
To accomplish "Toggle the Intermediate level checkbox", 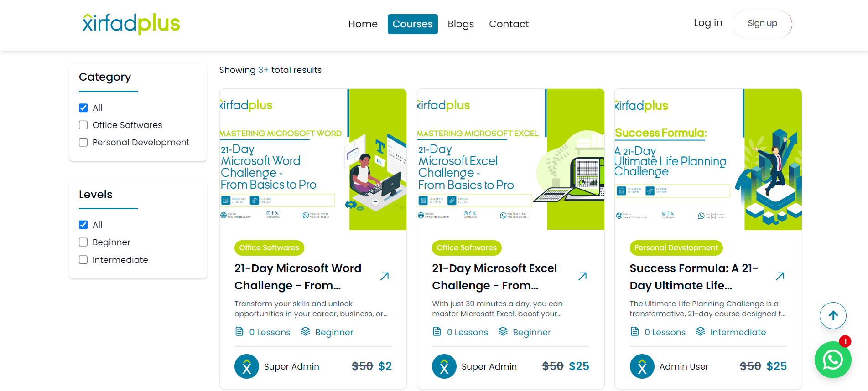I will click(x=83, y=260).
